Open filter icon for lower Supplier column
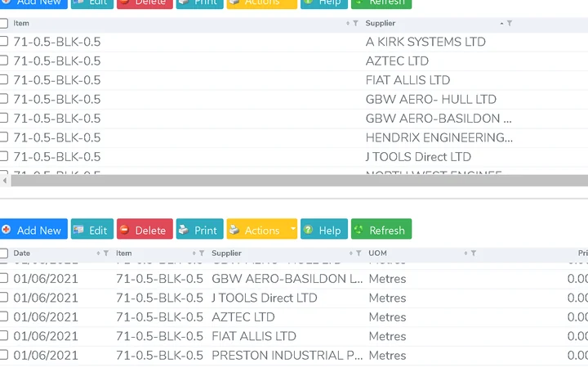This screenshot has width=588, height=368. click(359, 254)
